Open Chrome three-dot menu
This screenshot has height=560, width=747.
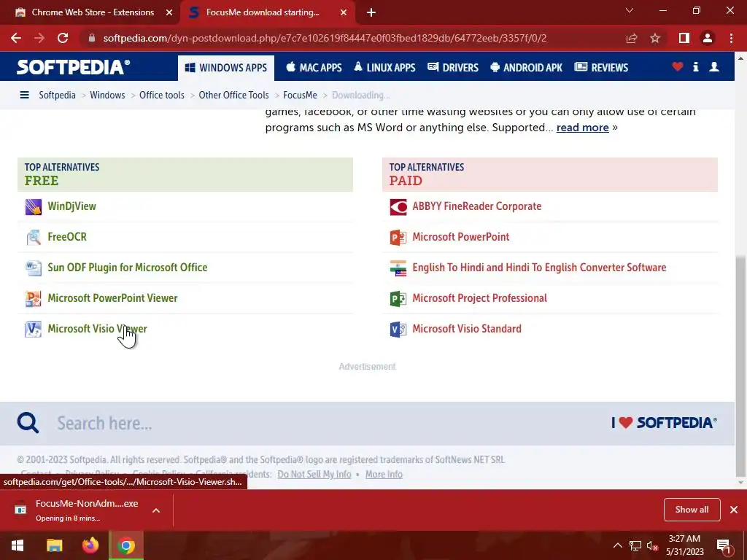(x=731, y=38)
